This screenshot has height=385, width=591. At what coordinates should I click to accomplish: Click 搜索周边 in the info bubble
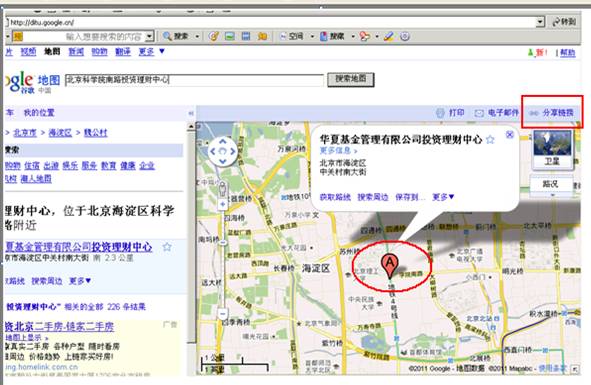coord(373,197)
